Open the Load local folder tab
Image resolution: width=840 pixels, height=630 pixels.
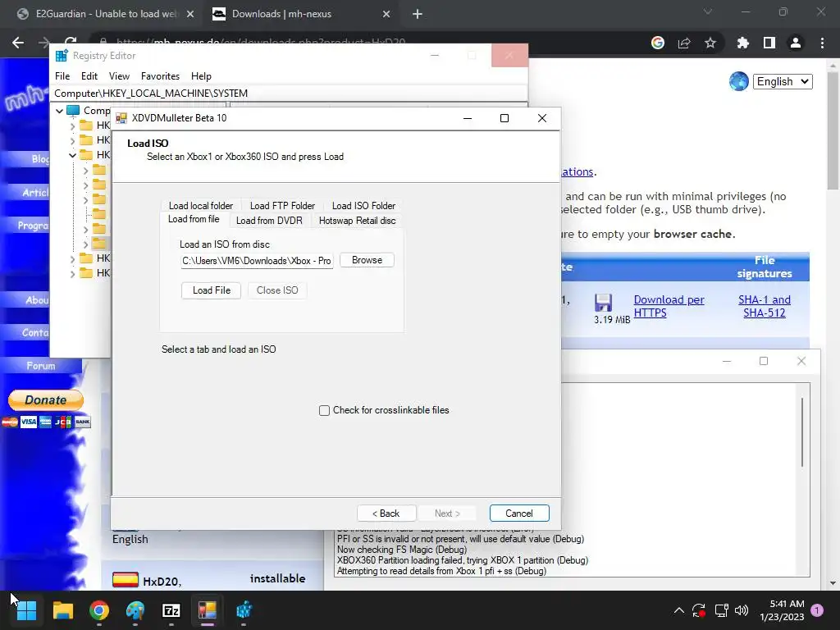[x=201, y=206]
